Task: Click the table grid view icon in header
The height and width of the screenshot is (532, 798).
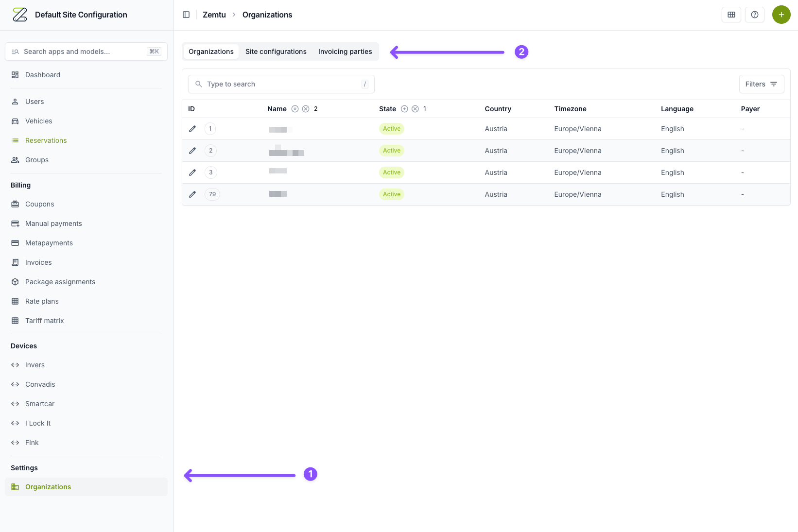Action: coord(731,15)
